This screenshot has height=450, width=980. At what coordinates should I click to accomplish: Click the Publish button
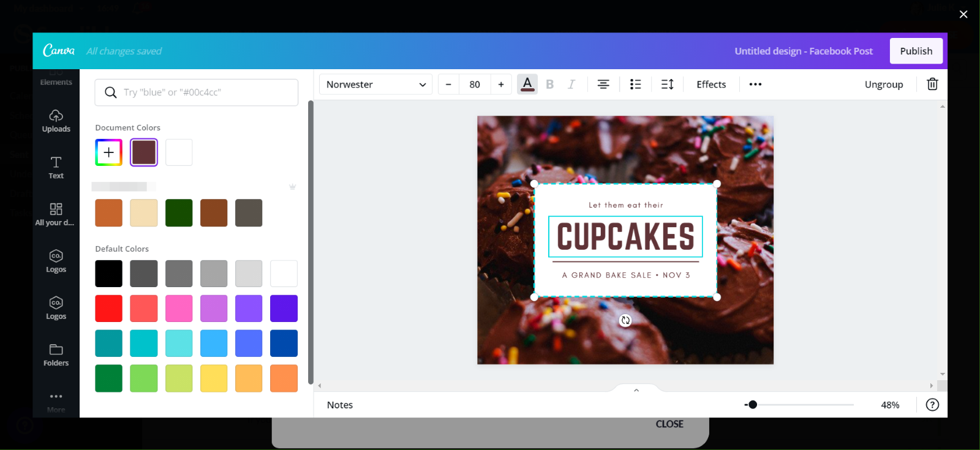click(x=916, y=51)
